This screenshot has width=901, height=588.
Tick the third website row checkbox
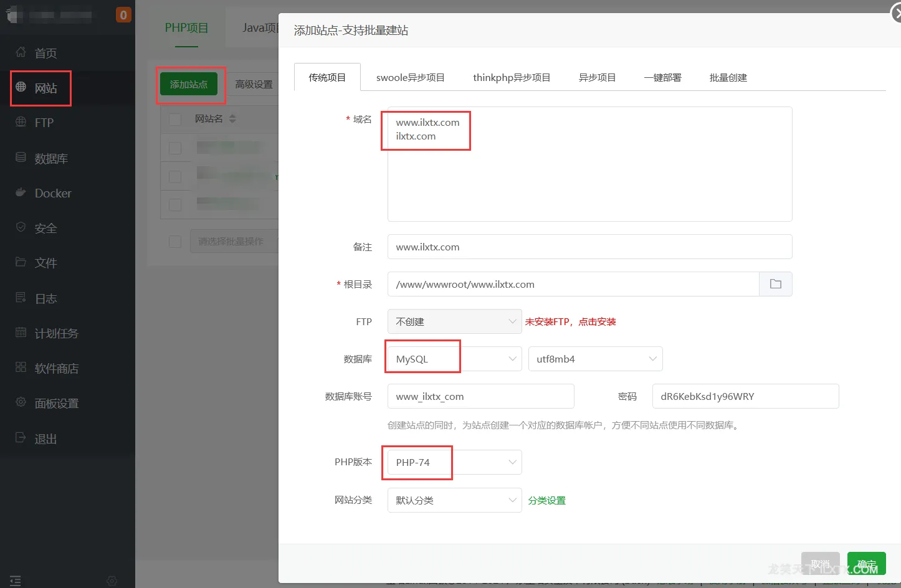175,205
